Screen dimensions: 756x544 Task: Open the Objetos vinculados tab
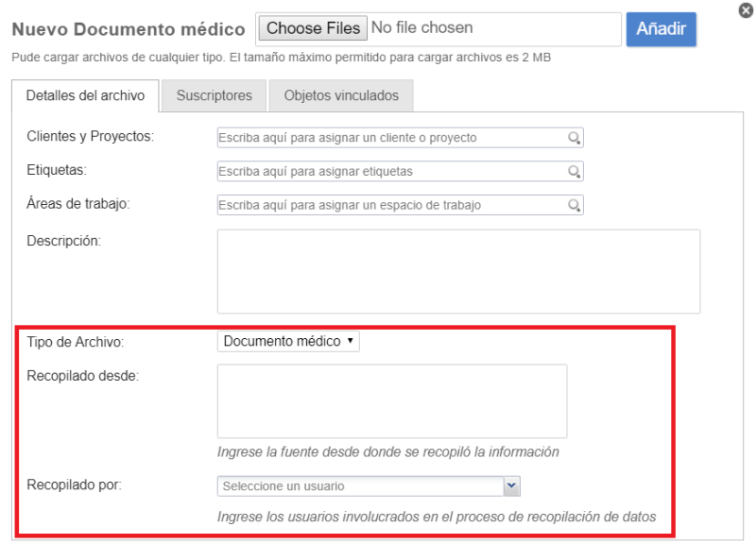pyautogui.click(x=341, y=95)
